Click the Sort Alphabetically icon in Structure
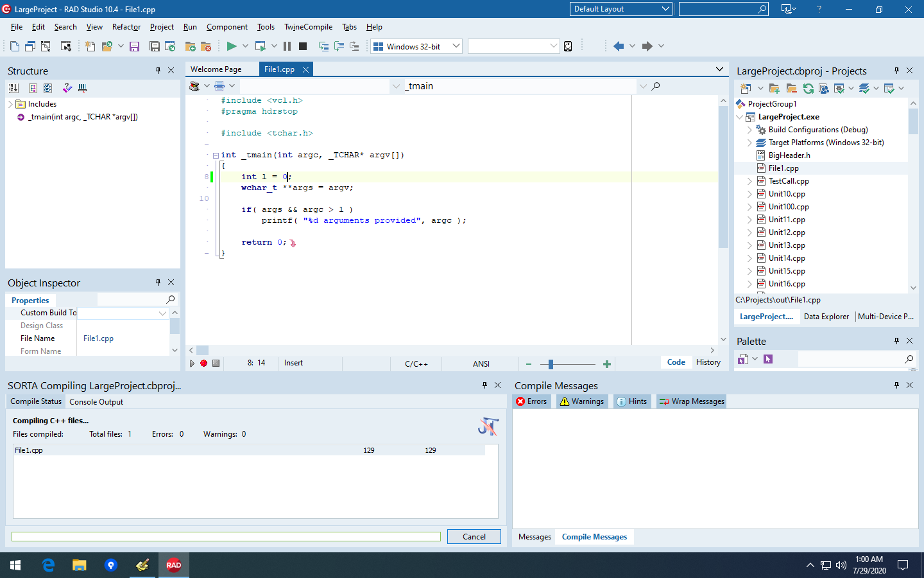924x578 pixels. [x=14, y=88]
